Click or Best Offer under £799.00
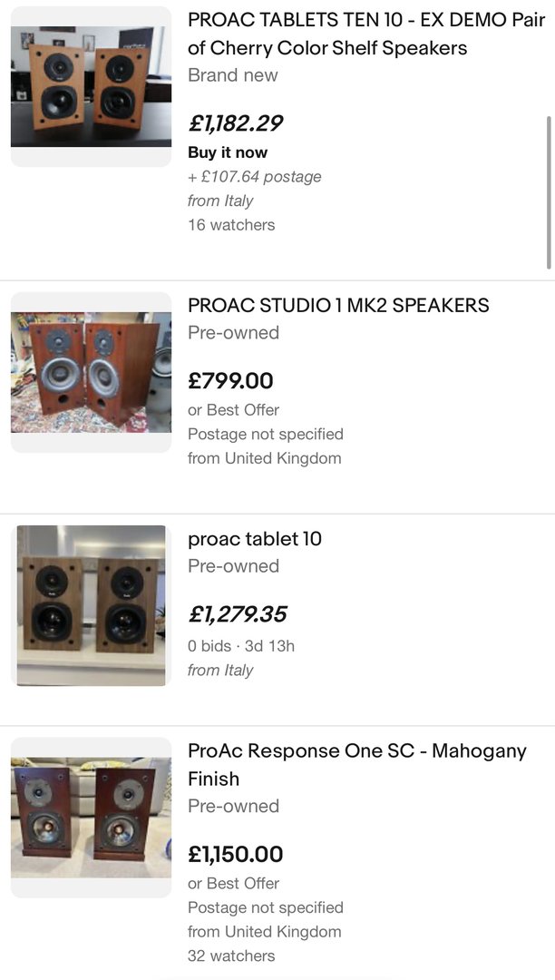 coord(233,410)
